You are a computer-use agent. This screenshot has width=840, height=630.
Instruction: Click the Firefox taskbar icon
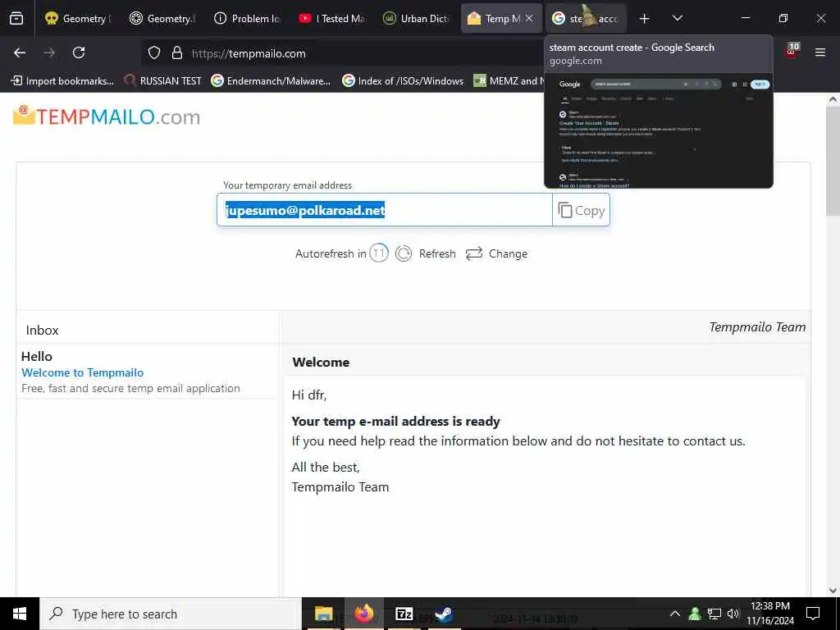(363, 614)
